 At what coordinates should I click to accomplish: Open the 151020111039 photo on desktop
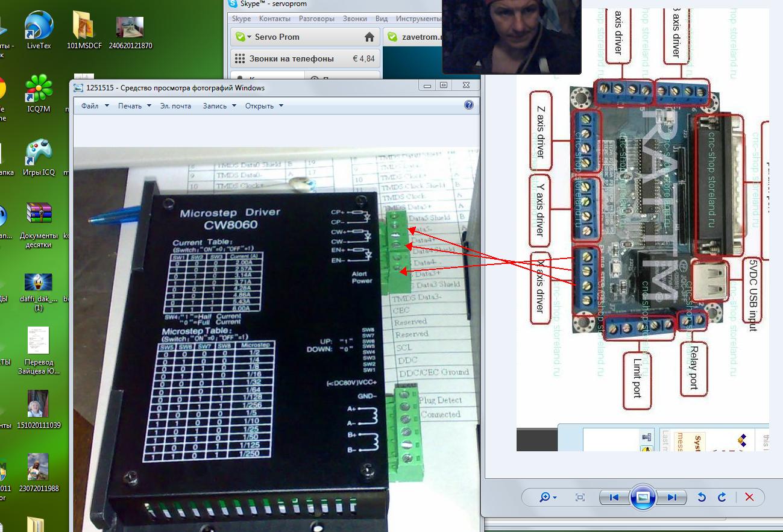click(x=39, y=410)
